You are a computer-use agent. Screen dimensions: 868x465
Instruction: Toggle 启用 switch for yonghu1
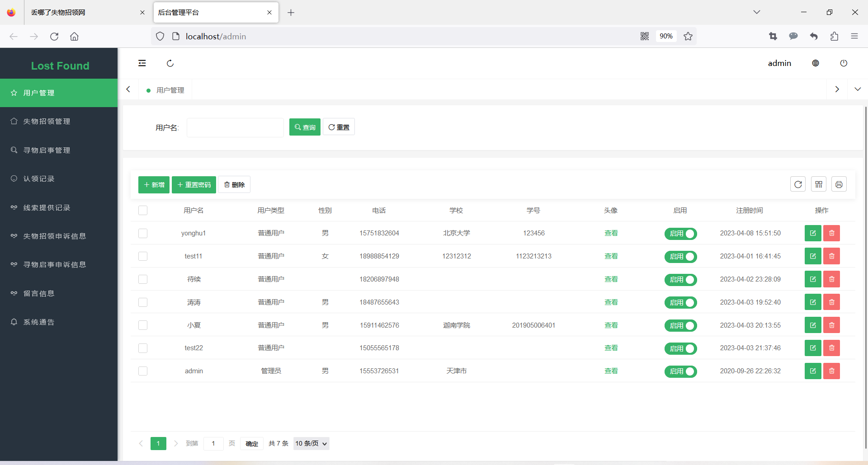[680, 234]
